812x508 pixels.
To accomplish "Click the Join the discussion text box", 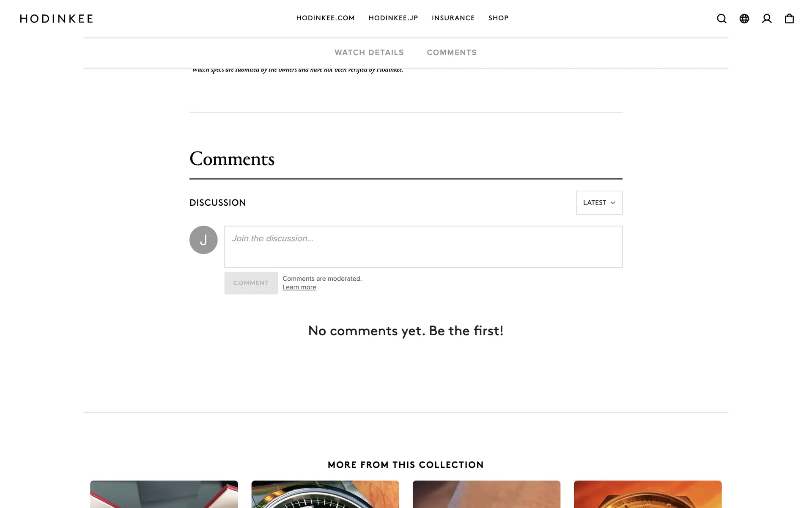I will (423, 246).
